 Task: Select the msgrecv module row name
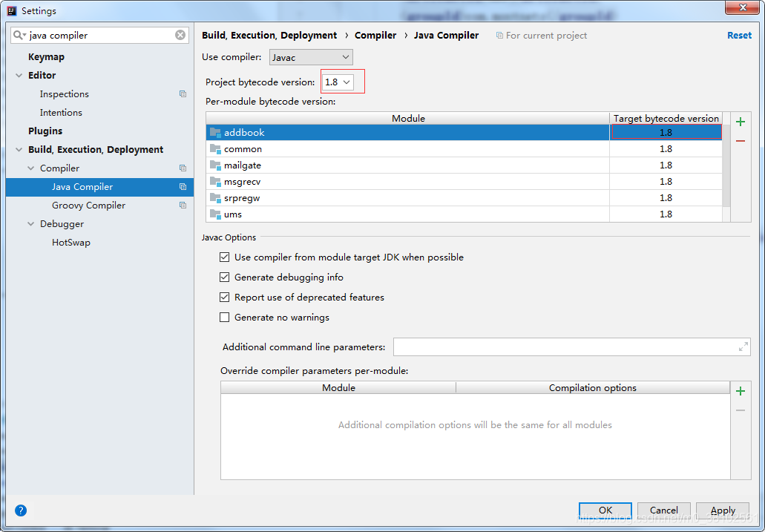point(243,182)
